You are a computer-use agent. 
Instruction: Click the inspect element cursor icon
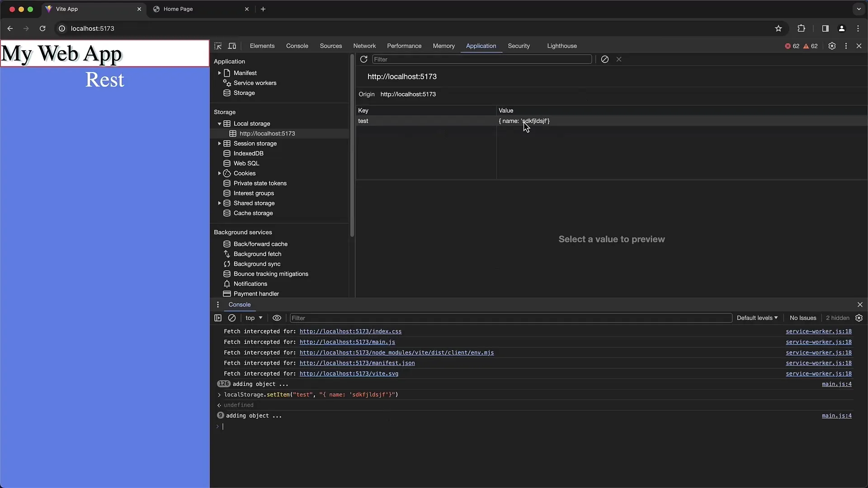(x=217, y=46)
